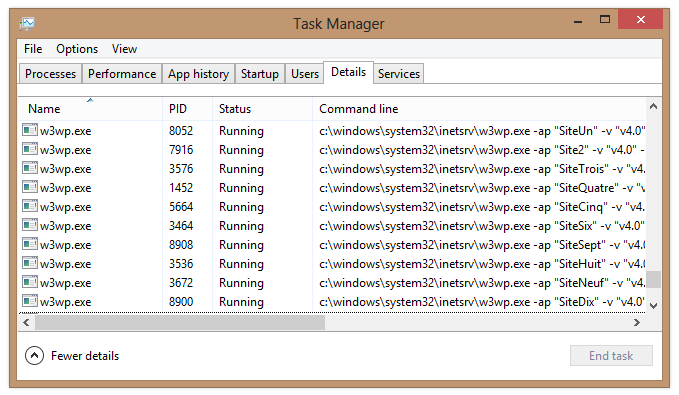Click the w3wp.exe icon for PID 3672

30,282
